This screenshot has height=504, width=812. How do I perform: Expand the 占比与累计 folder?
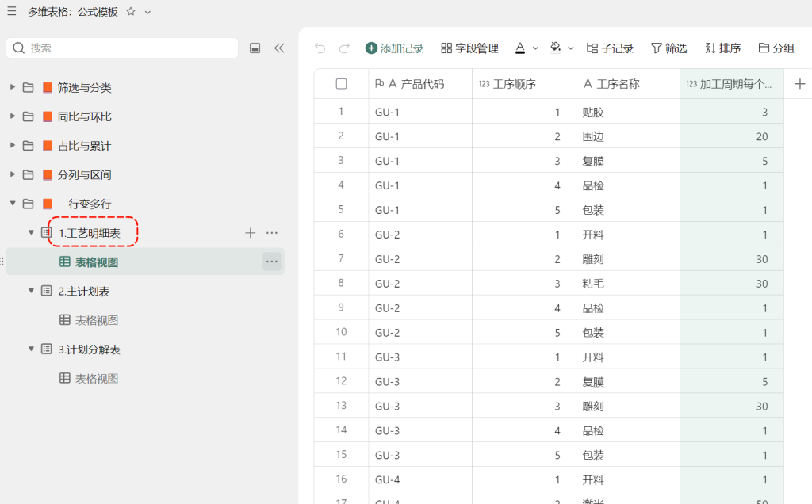coord(13,145)
